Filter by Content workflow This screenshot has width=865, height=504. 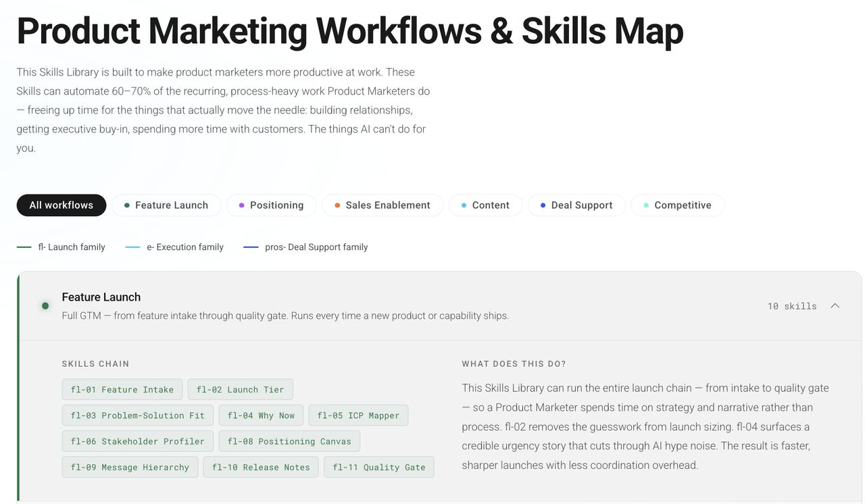click(x=485, y=205)
